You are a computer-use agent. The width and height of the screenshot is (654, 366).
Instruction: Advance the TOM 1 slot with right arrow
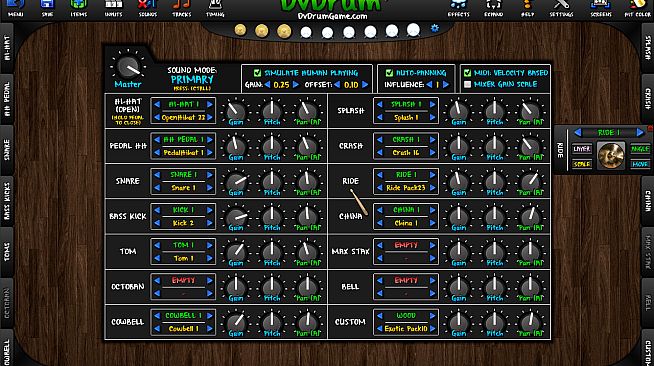[x=210, y=245]
